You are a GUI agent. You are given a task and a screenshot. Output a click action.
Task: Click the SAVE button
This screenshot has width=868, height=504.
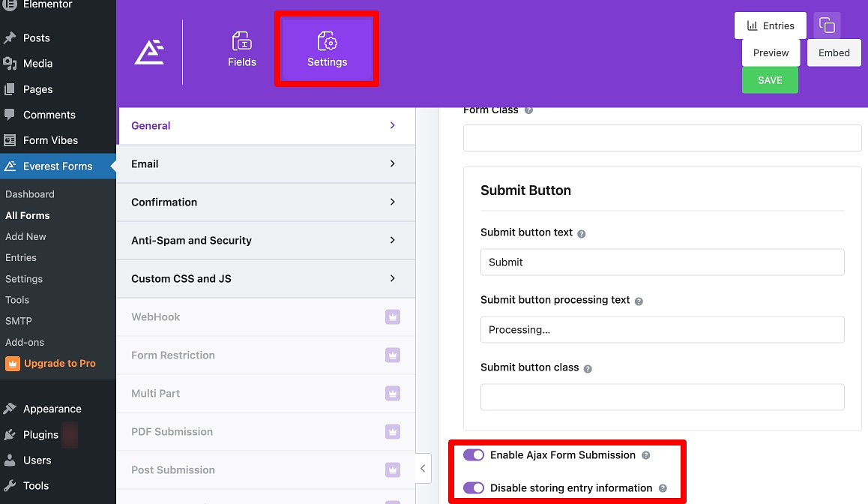click(770, 79)
